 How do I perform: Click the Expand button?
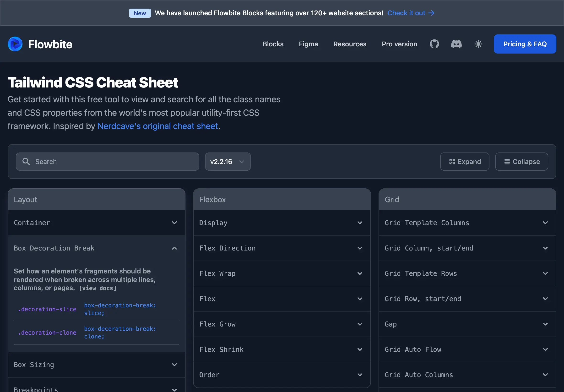click(x=465, y=162)
